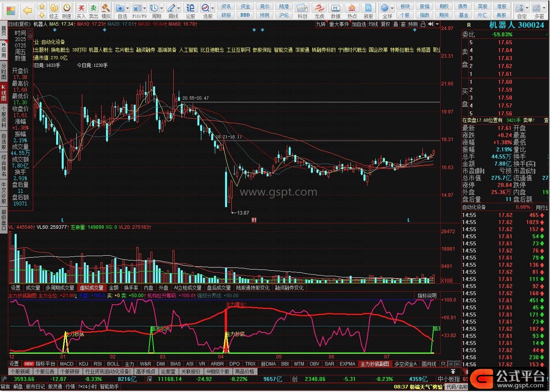
Task: Select the 画线 drawing tool icon
Action: 172,11
